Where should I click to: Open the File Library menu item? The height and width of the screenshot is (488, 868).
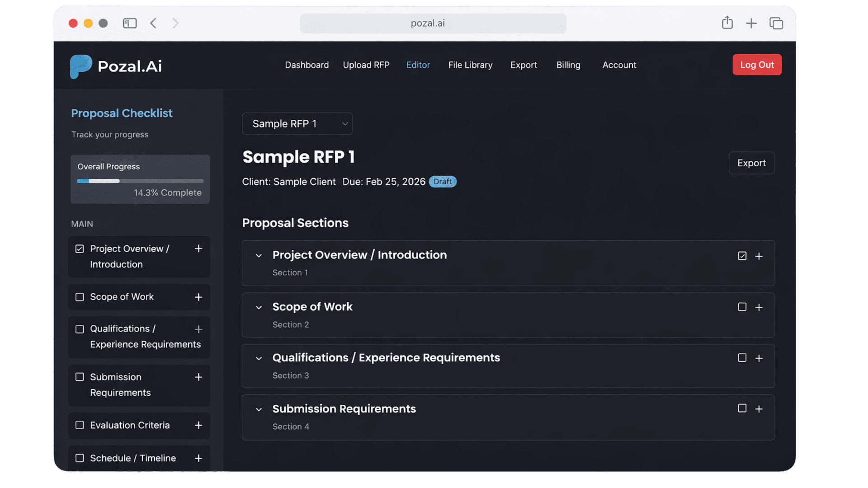click(470, 65)
